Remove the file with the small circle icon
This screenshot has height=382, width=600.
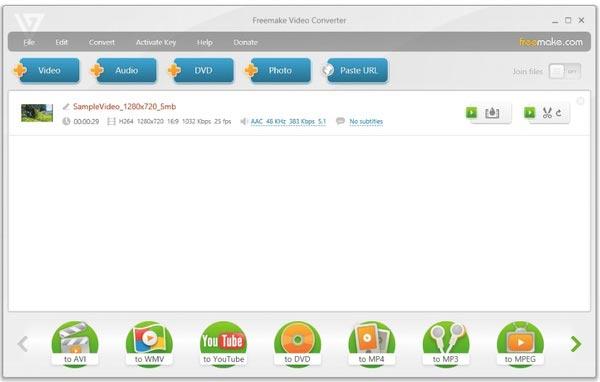coord(580,101)
